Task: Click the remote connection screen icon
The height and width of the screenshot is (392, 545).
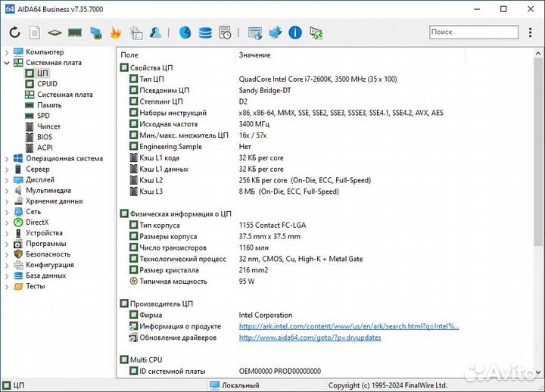Action: coord(255,33)
